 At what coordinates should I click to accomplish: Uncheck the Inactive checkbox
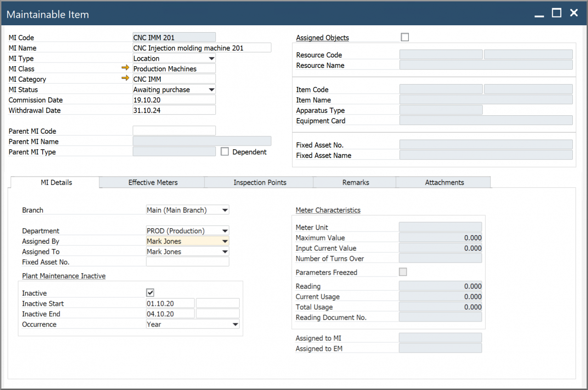click(x=150, y=292)
